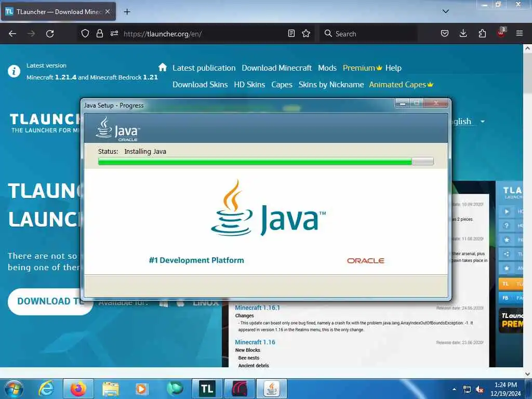The height and width of the screenshot is (399, 532).
Task: Click the Firefox Search box
Action: coord(368,34)
